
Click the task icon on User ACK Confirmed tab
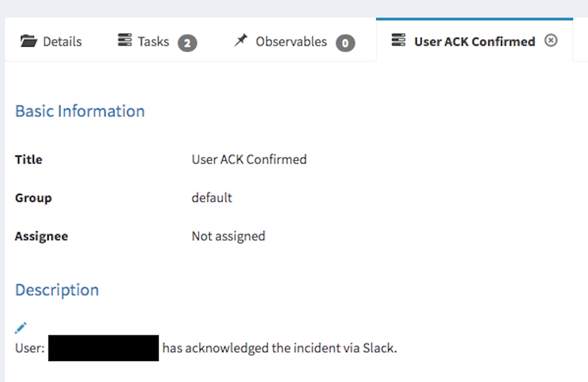[399, 40]
